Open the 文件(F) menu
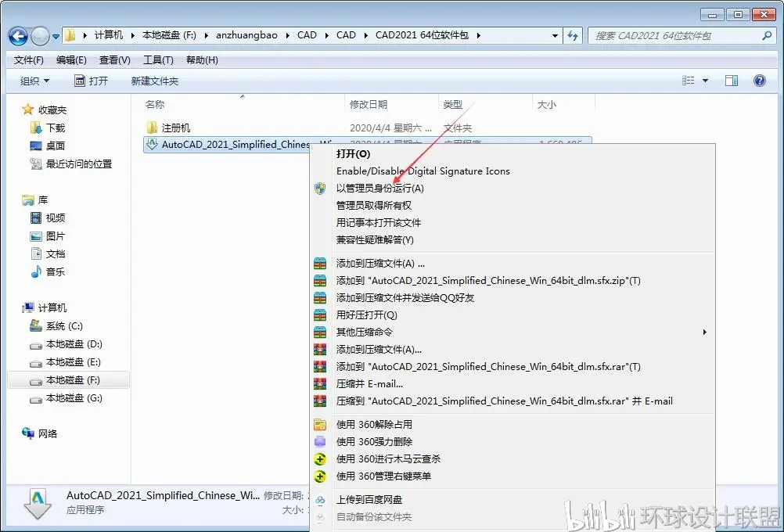Image resolution: width=784 pixels, height=532 pixels. click(x=28, y=60)
